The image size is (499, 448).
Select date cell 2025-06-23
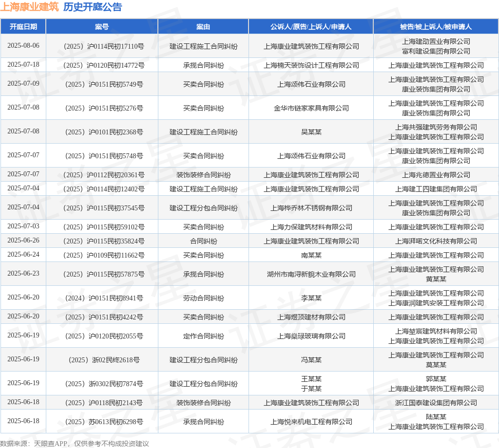click(x=23, y=273)
